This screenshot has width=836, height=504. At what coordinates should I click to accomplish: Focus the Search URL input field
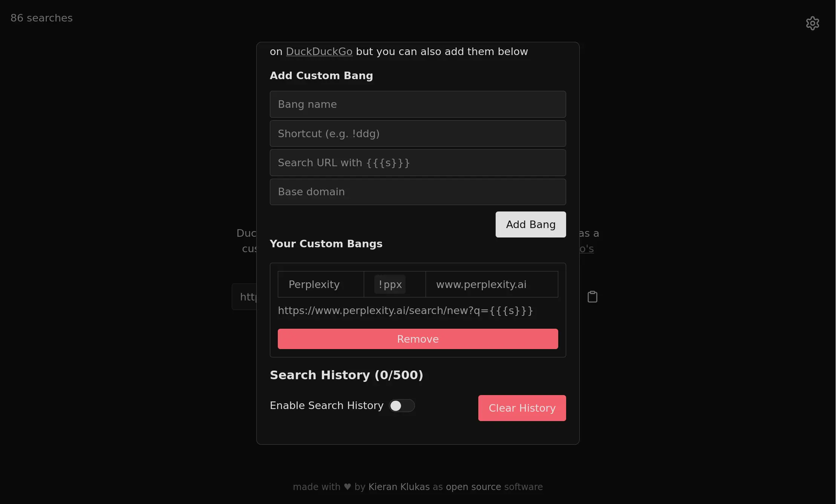(418, 162)
